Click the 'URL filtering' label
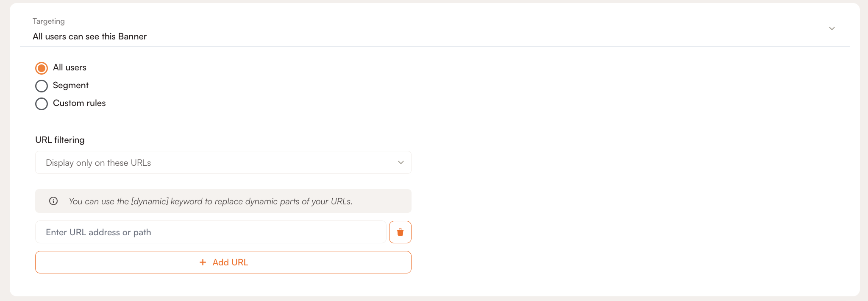The image size is (868, 301). (60, 140)
